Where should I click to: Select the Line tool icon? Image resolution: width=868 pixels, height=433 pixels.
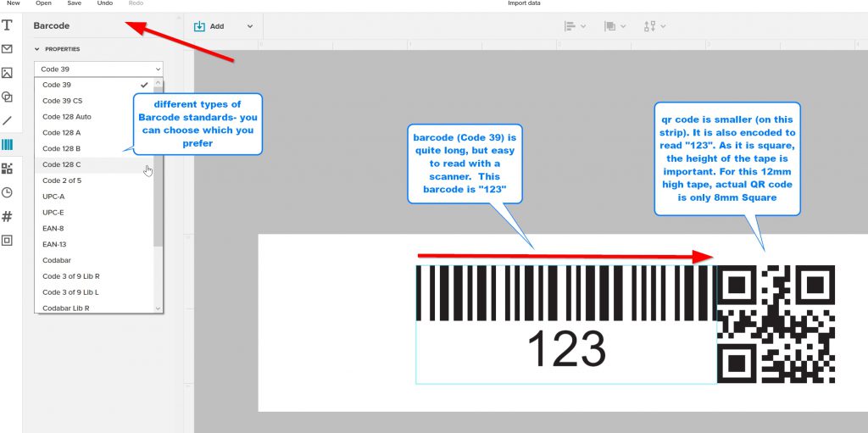8,120
